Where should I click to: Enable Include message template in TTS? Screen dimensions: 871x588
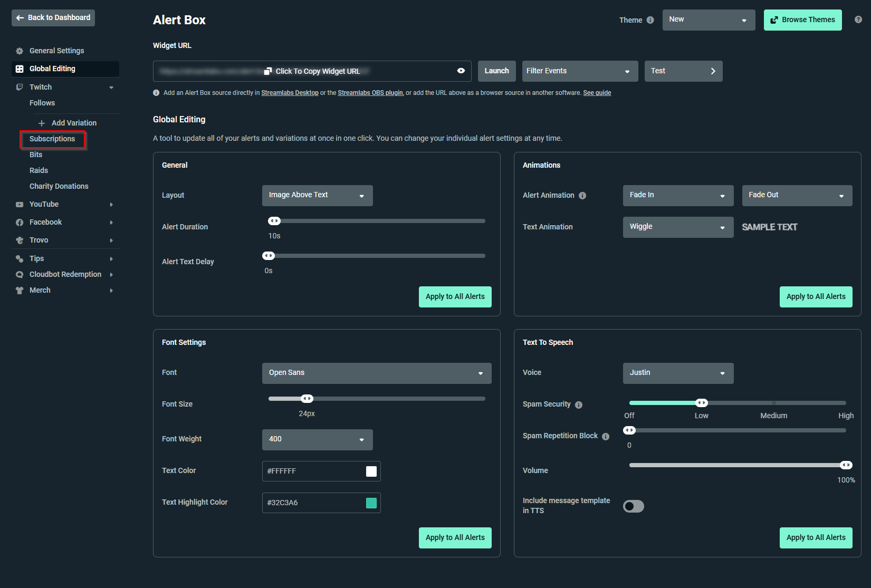click(633, 506)
